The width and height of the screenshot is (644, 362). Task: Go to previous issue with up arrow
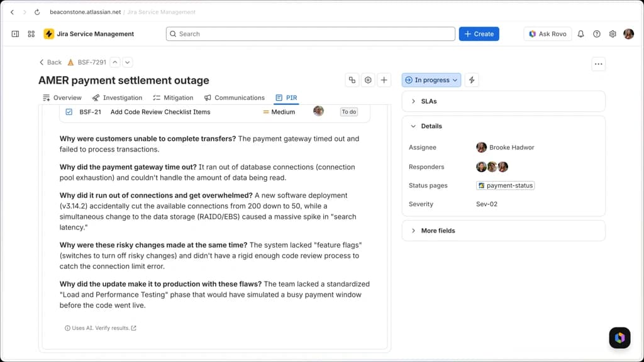(x=115, y=62)
